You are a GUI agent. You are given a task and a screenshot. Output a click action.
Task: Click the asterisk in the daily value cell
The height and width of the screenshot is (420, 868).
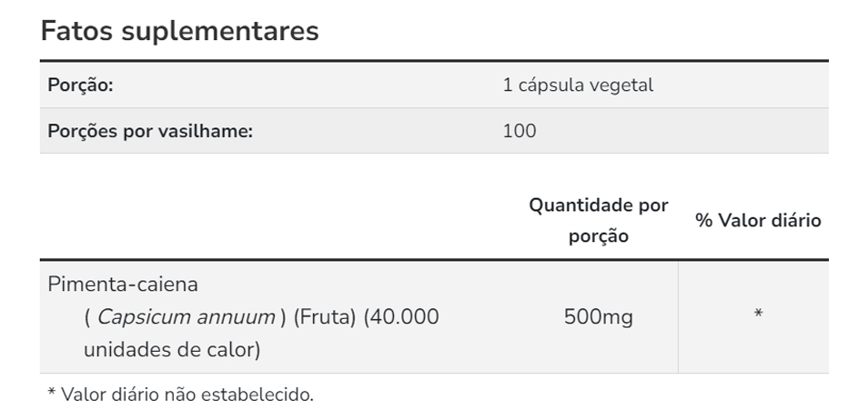point(758,315)
